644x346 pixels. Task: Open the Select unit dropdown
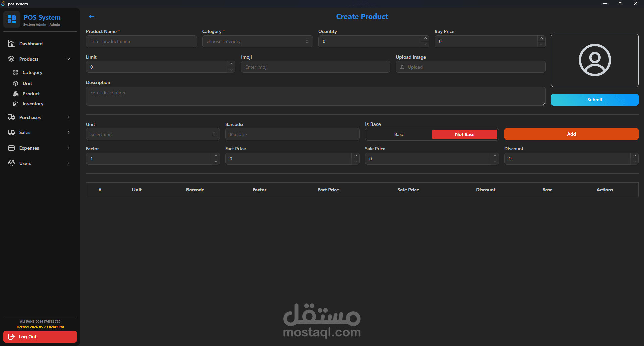[x=153, y=134]
